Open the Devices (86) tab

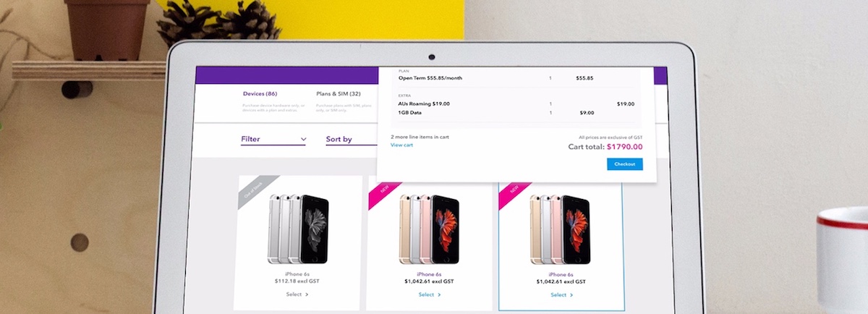click(x=260, y=94)
